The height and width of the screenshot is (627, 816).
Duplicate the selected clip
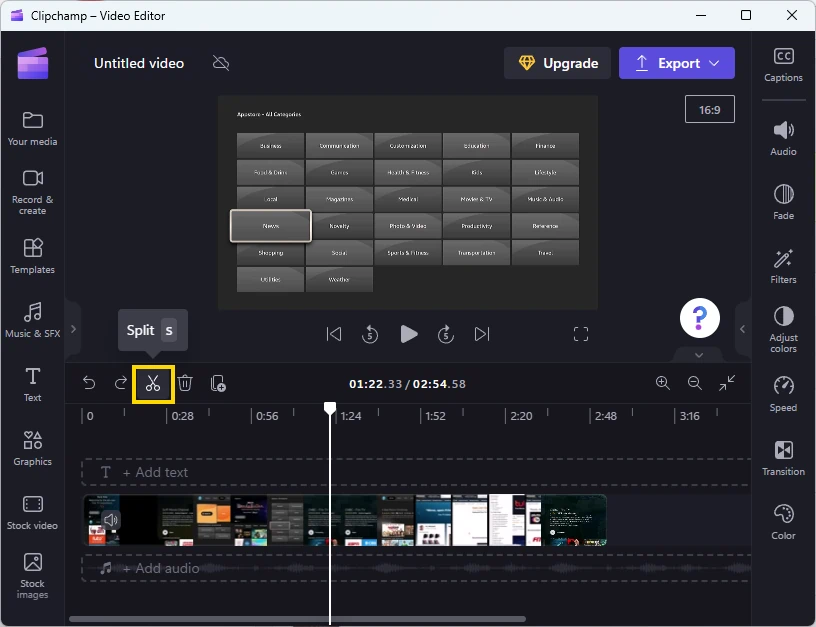click(218, 383)
